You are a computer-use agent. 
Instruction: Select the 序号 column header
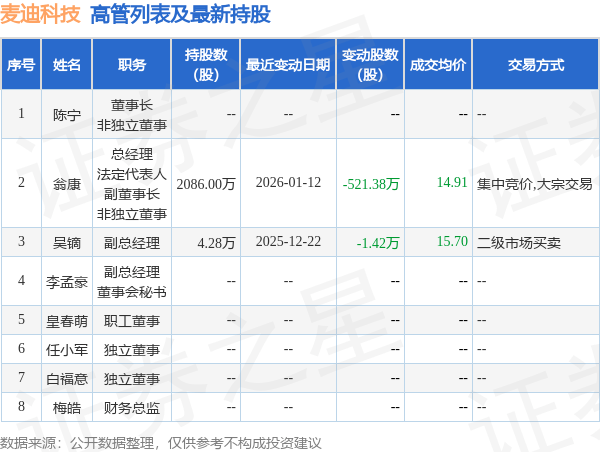click(x=21, y=65)
